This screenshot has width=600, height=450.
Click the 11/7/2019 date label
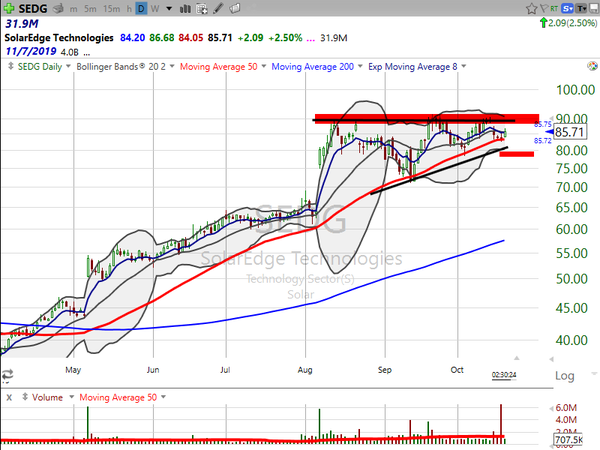[31, 51]
